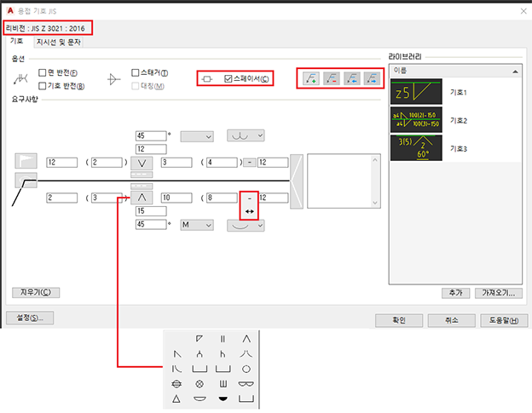Cancel the dialog with 취소
The height and width of the screenshot is (413, 532).
coord(451,320)
